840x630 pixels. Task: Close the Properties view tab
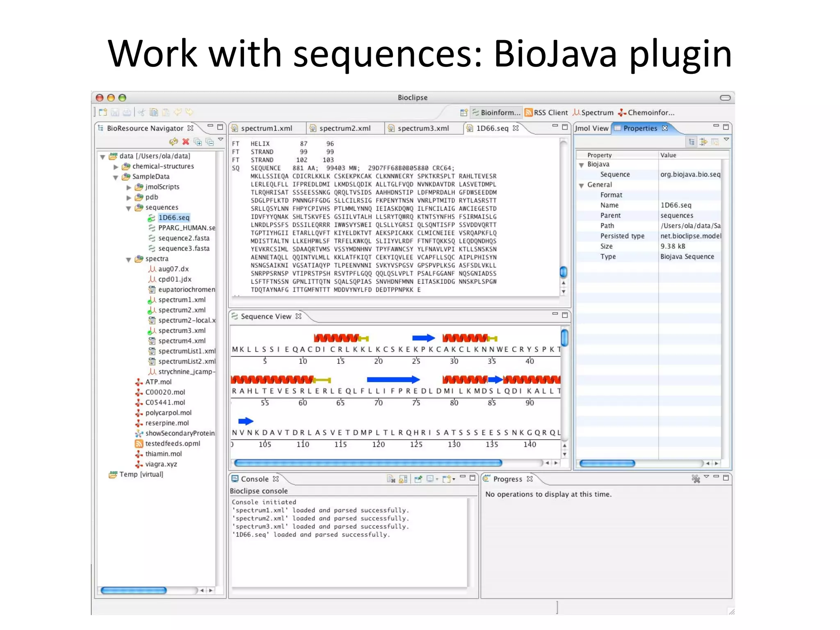665,128
